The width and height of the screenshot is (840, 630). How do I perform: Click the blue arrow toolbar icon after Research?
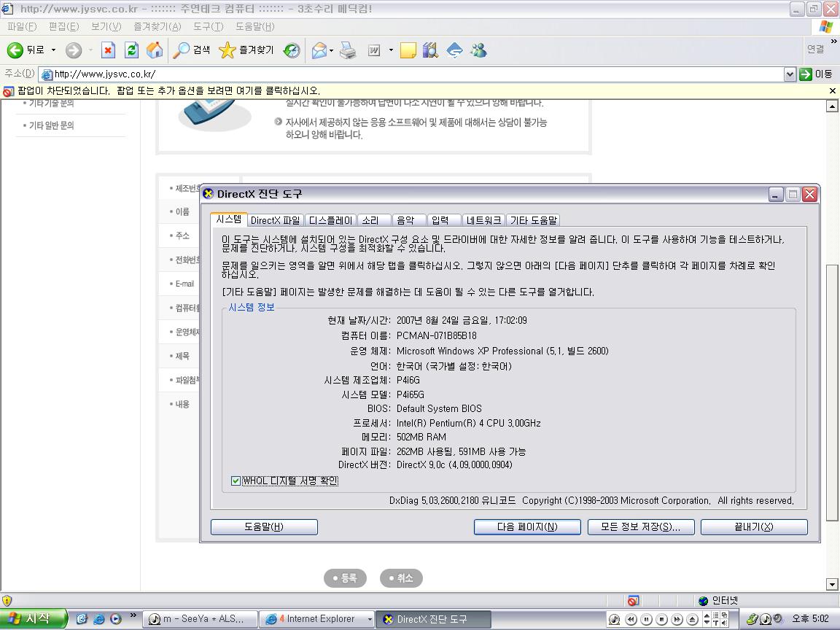click(454, 50)
